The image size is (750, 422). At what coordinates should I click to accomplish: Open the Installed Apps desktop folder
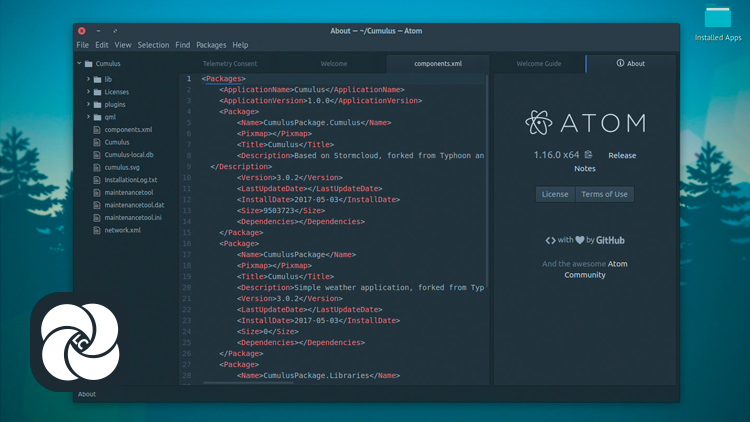click(x=718, y=19)
